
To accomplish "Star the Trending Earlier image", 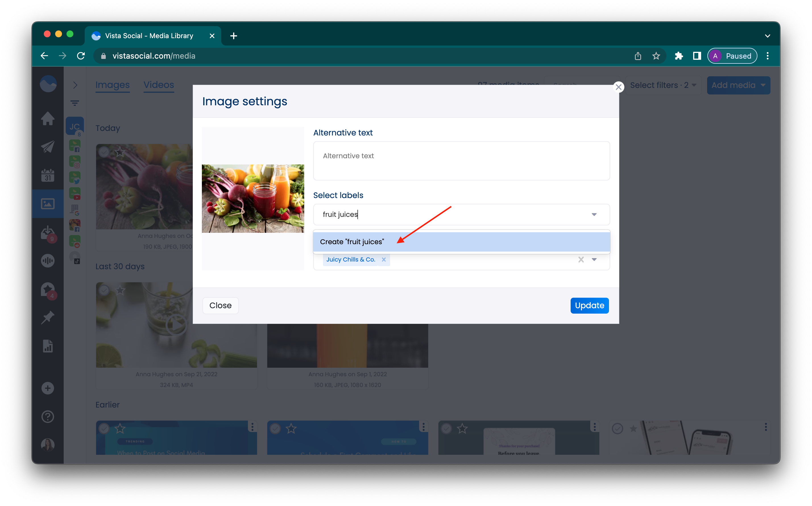I will click(120, 428).
